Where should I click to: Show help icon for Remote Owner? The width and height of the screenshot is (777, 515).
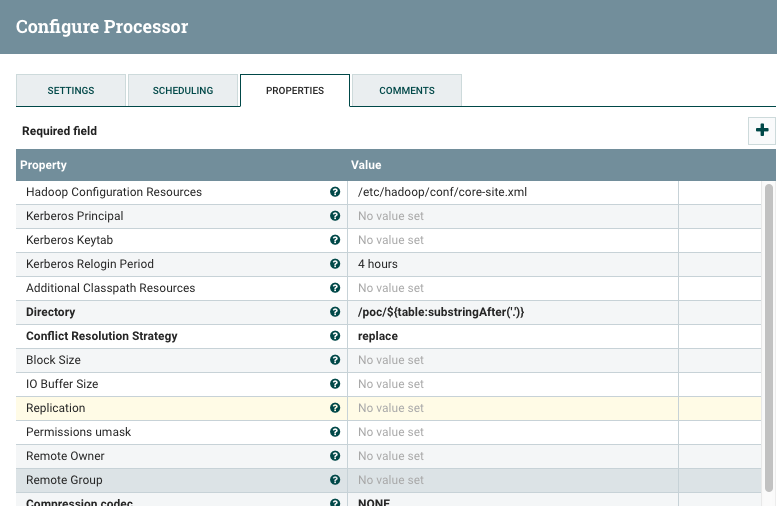coord(335,456)
